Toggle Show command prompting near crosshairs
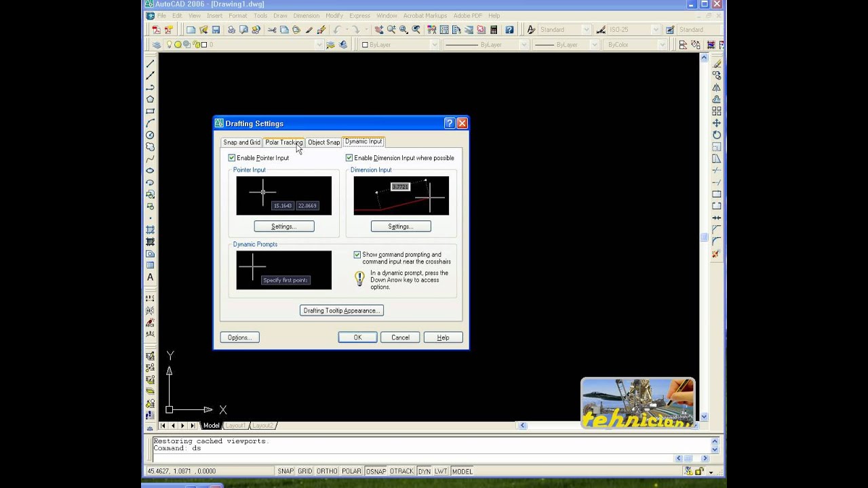Viewport: 868px width, 488px height. 357,255
